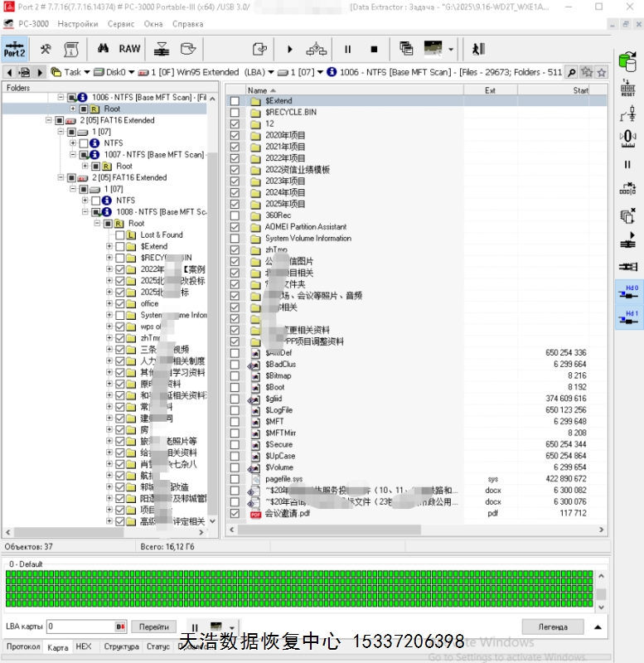The height and width of the screenshot is (663, 644).
Task: Toggle checkbox for 会议邀请.pdf file
Action: pos(235,514)
